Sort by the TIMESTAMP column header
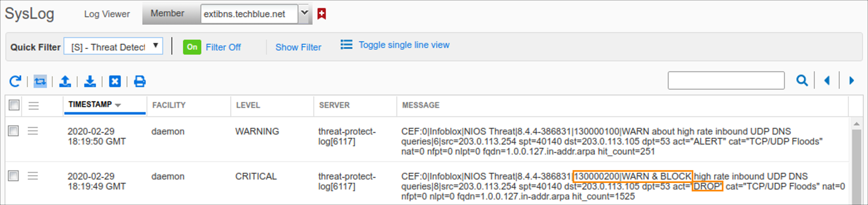The image size is (868, 205). [90, 105]
